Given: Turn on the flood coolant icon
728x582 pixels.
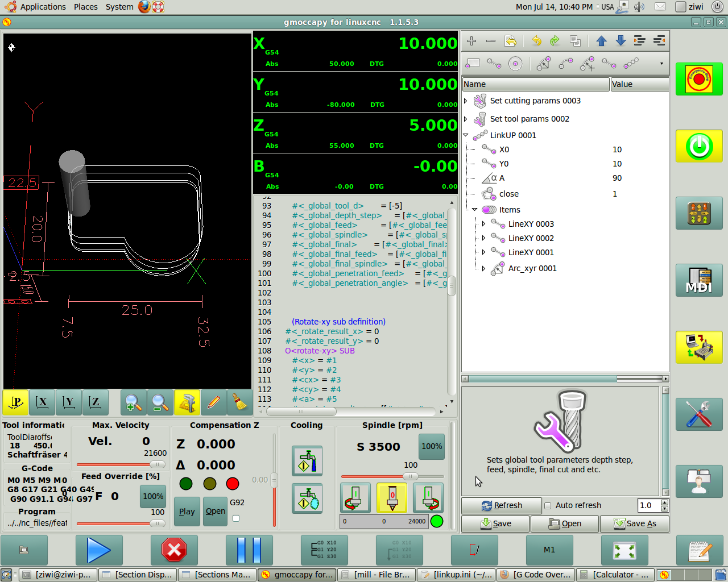Looking at the screenshot, I should pos(307,461).
